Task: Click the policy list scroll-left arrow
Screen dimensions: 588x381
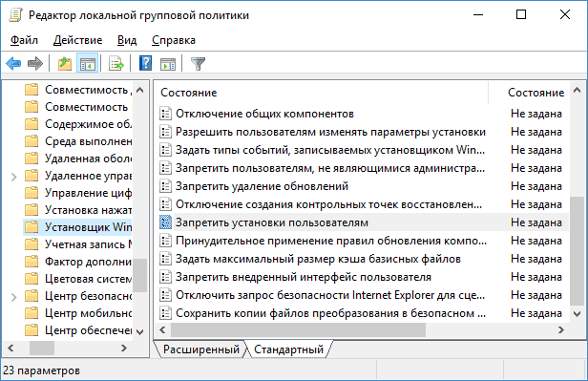Action: [x=162, y=330]
